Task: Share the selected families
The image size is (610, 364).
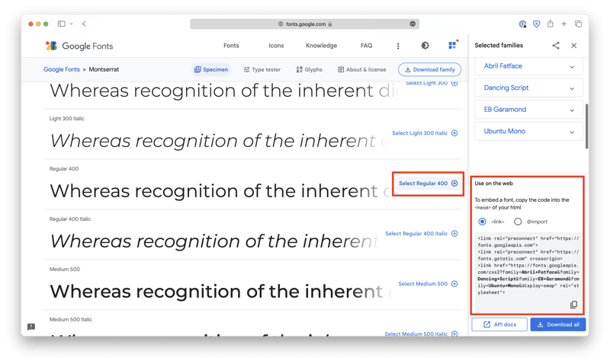Action: click(x=556, y=46)
